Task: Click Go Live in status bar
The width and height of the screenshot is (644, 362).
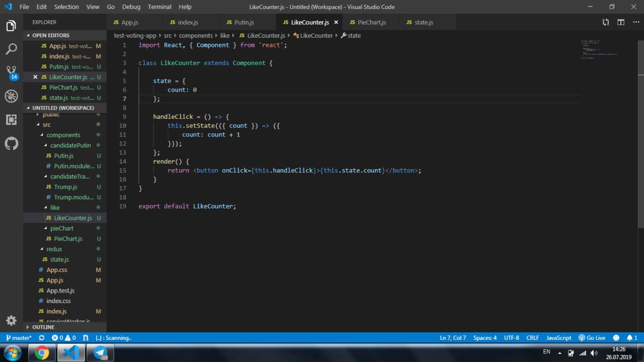Action: click(592, 338)
